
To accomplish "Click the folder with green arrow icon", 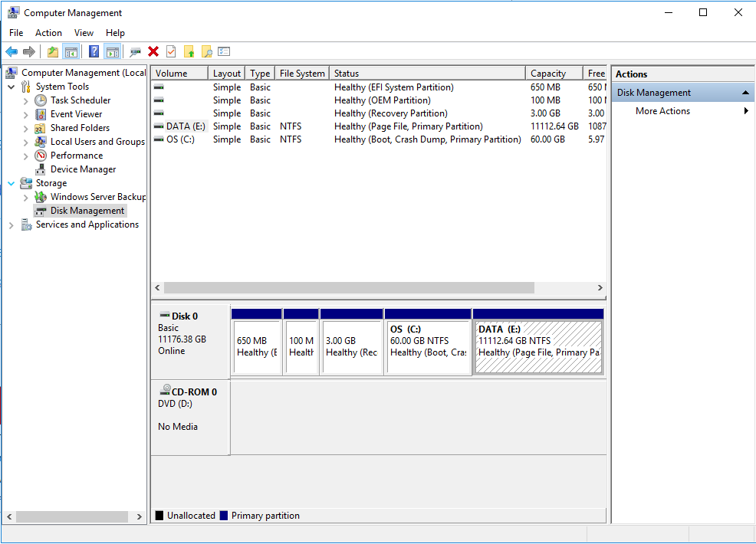I will [x=189, y=51].
